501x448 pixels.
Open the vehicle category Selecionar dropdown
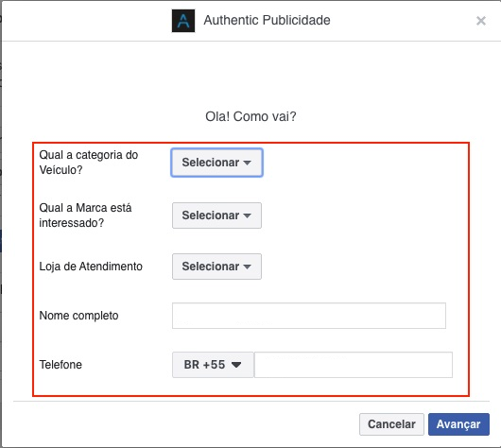216,163
